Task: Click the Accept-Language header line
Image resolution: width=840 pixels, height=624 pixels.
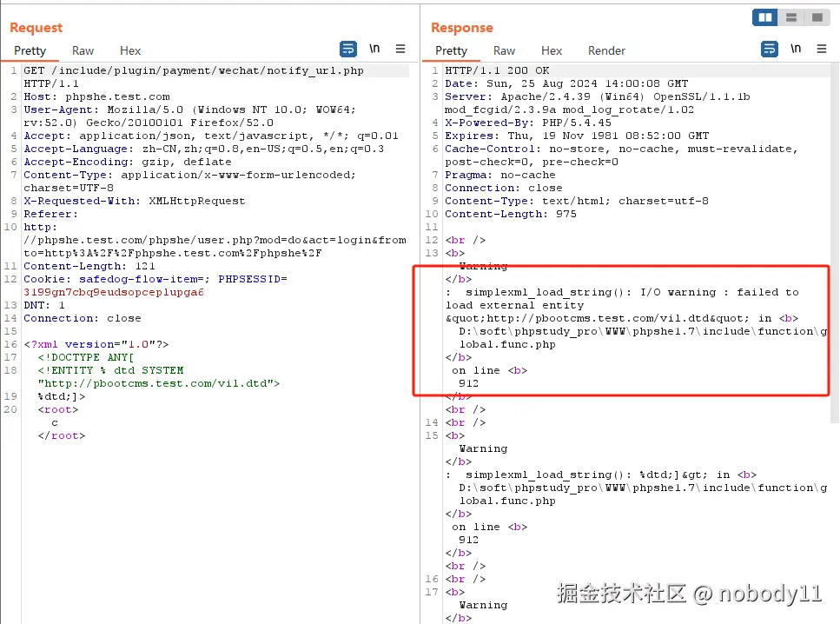Action: [203, 149]
